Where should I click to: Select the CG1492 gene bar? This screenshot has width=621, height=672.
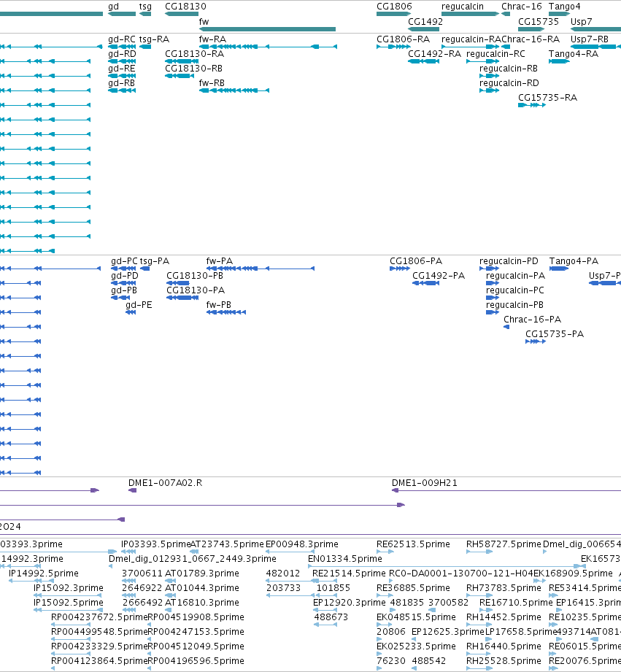(x=423, y=29)
